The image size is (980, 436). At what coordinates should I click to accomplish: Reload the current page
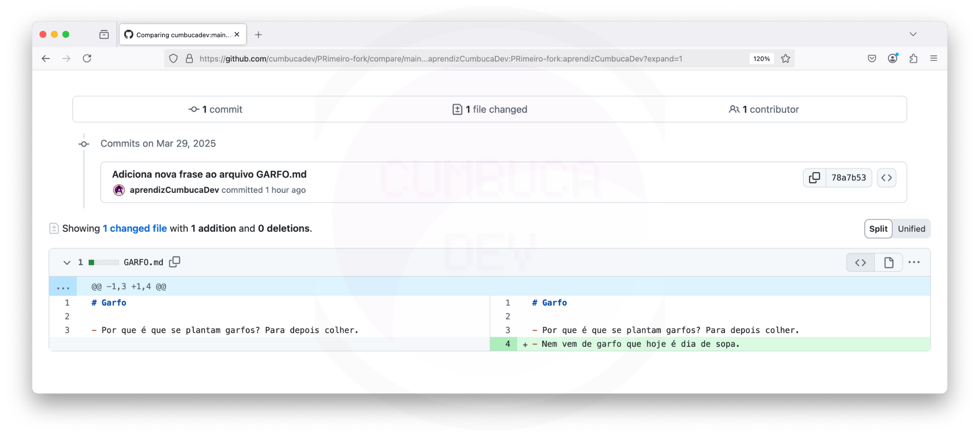click(x=87, y=58)
